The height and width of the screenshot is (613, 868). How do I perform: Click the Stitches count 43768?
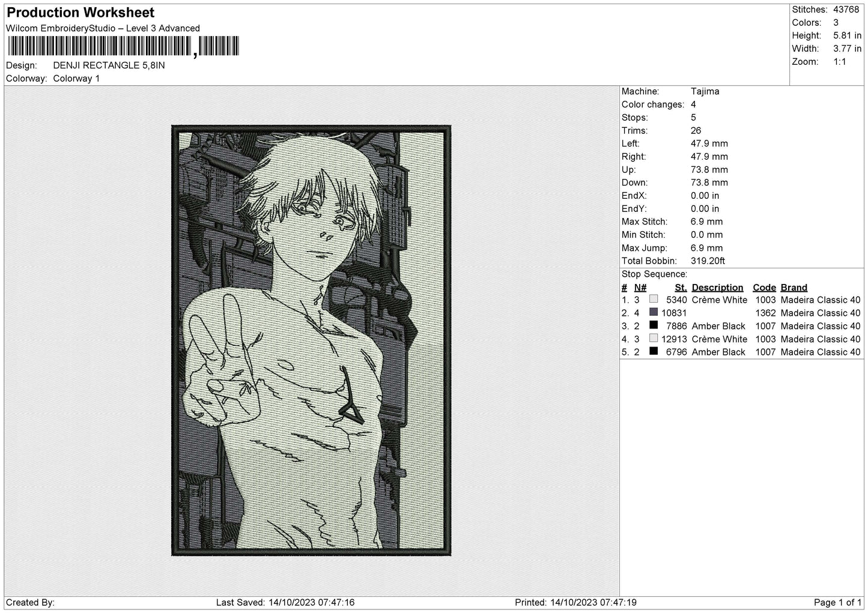pos(846,10)
